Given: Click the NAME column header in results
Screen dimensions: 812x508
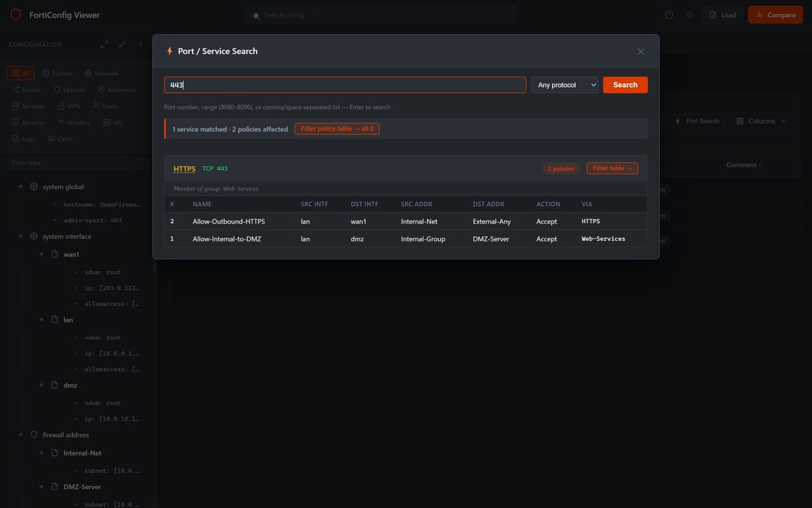Looking at the screenshot, I should pyautogui.click(x=202, y=204).
